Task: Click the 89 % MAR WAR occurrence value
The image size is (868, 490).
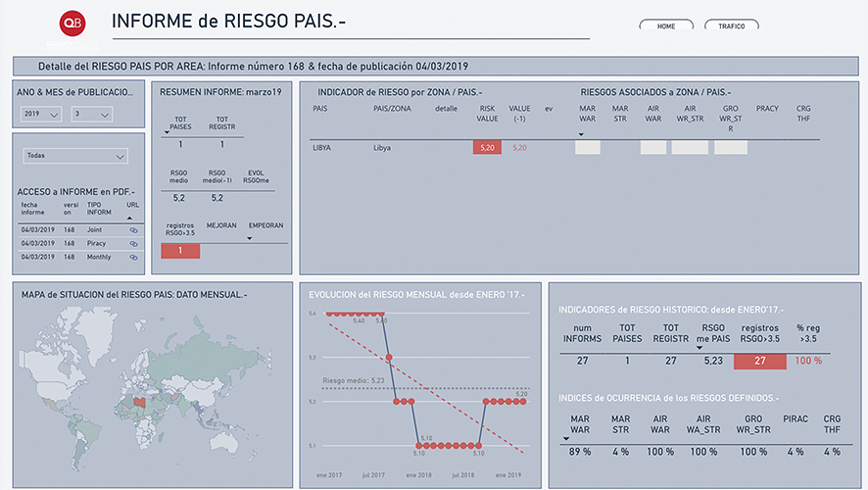Action: tap(580, 452)
